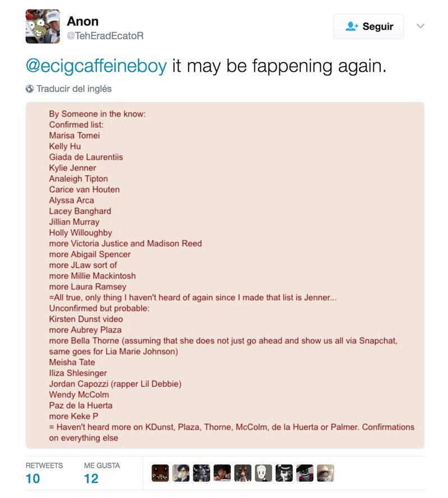Click the fifth liker avatar, brown creature

click(x=243, y=473)
